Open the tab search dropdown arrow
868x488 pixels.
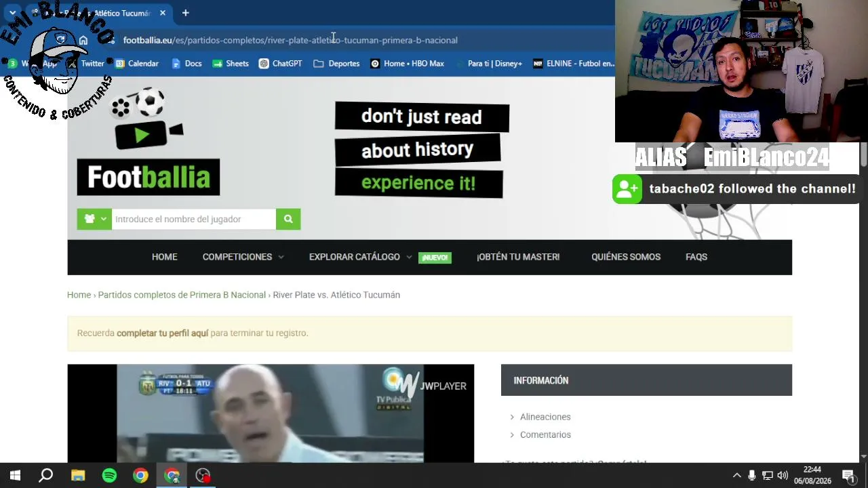(12, 13)
